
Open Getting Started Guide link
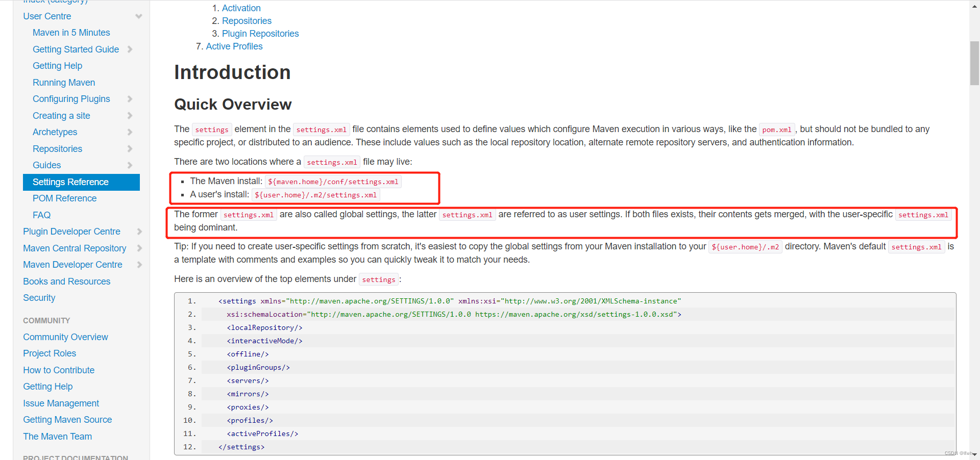point(76,49)
